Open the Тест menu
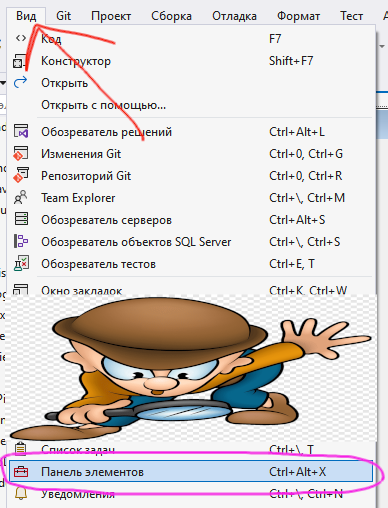388x508 pixels. 351,16
